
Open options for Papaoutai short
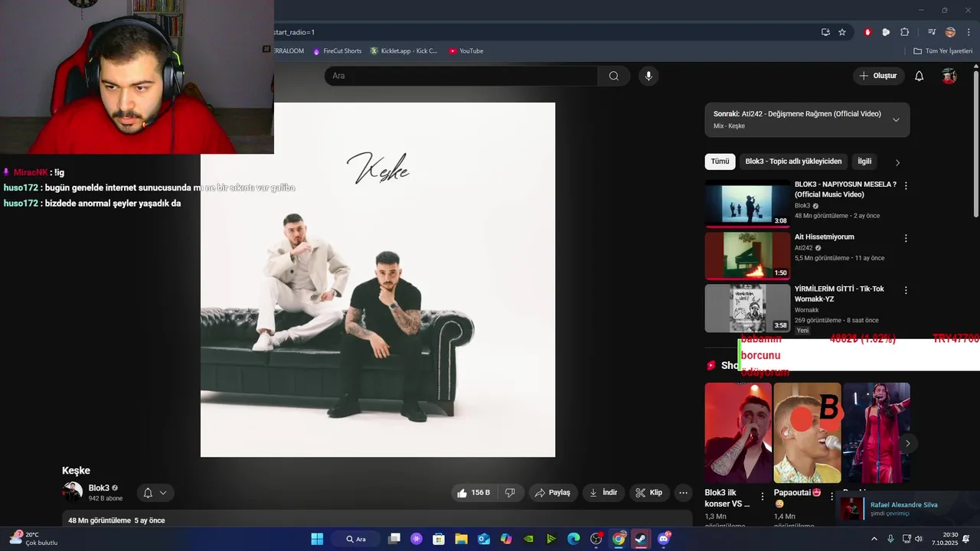click(x=831, y=497)
